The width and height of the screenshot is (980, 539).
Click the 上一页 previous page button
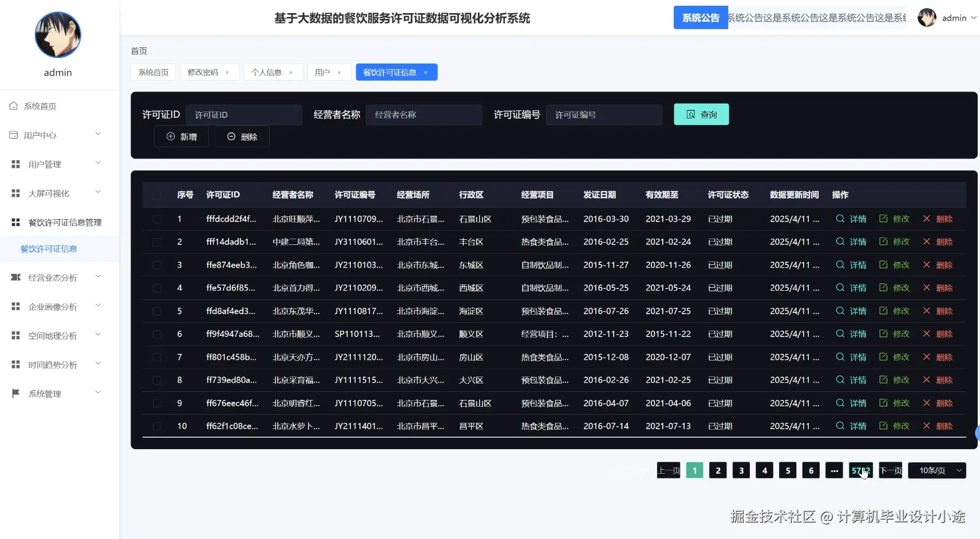coord(669,470)
